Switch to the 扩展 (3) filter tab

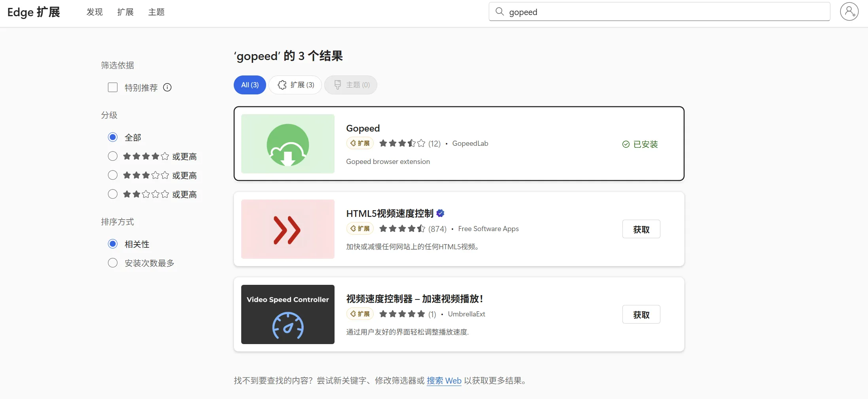[x=295, y=85]
